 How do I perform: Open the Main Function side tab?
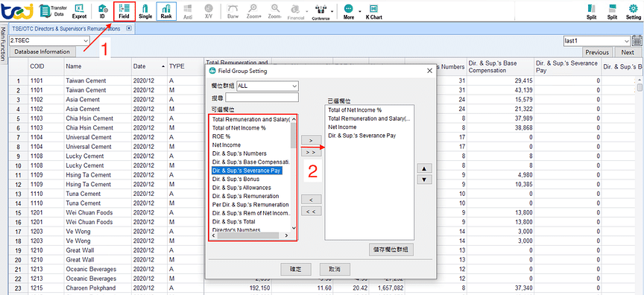pyautogui.click(x=3, y=44)
